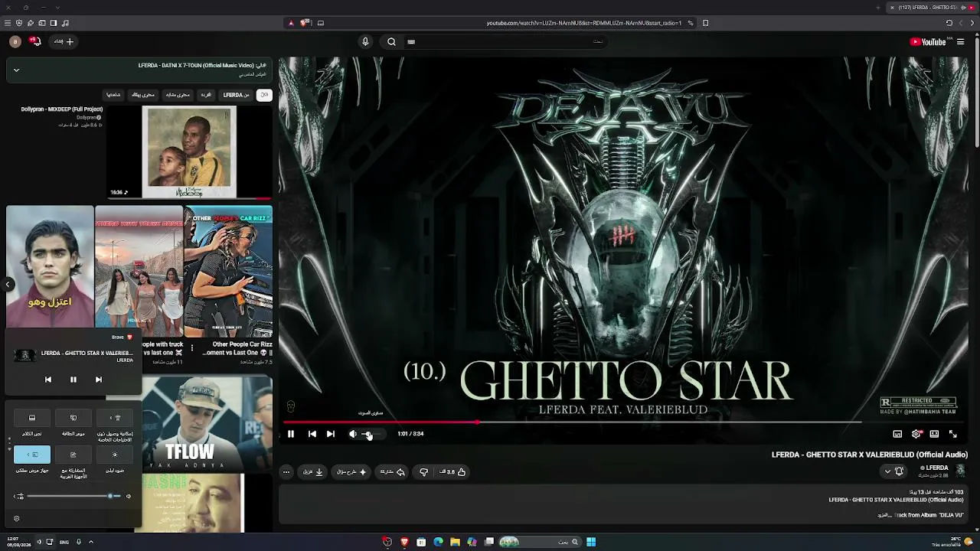980x551 pixels.
Task: Click the YouTube logo
Action: pos(928,42)
